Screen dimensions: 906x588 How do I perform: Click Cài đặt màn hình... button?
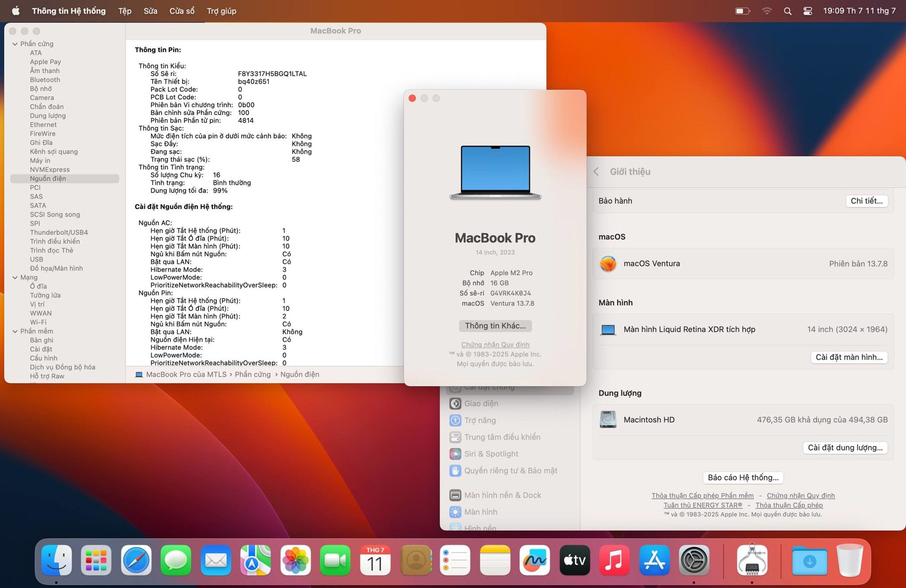click(x=849, y=357)
